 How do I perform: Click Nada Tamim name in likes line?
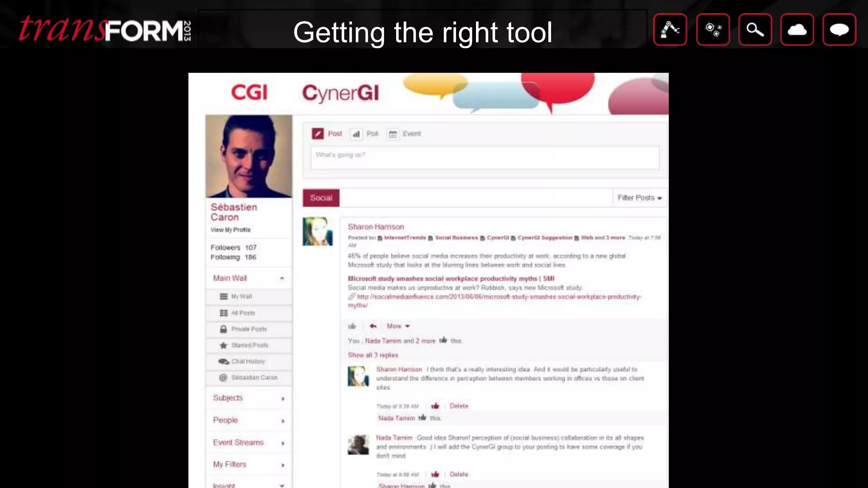(383, 341)
